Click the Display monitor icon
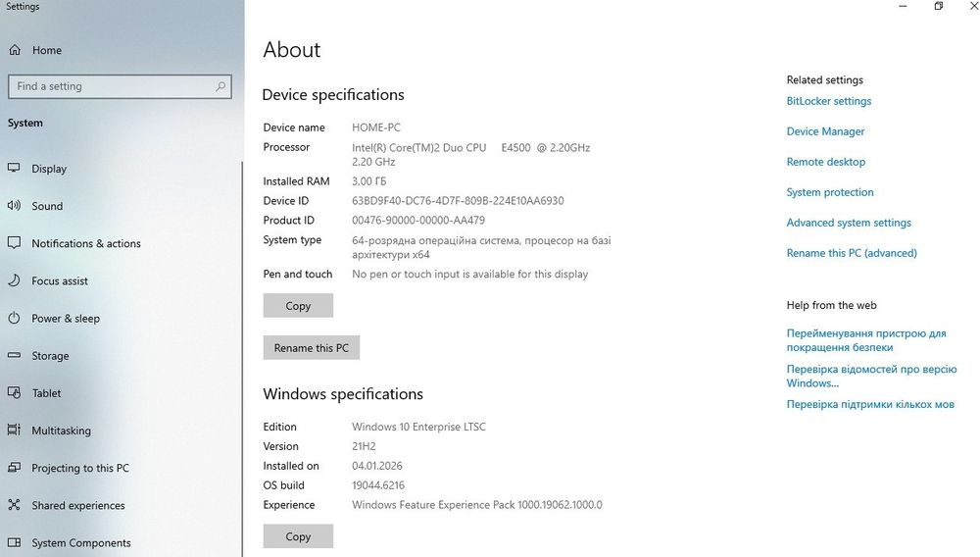Viewport: 980px width, 557px height. point(14,168)
